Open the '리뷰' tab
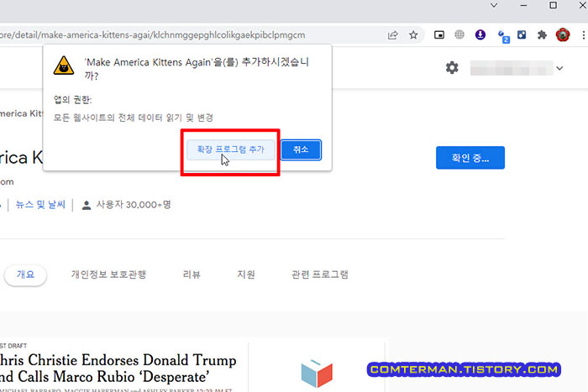 (x=192, y=274)
